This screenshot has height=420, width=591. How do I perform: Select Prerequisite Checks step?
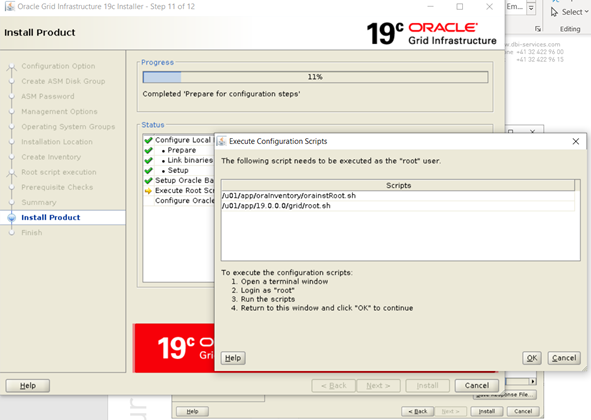[57, 187]
